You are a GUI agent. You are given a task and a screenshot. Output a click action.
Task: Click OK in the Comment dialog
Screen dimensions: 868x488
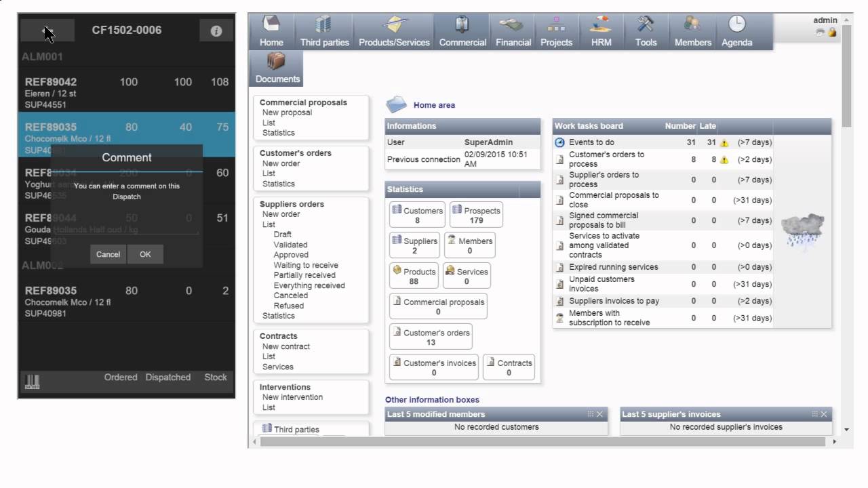145,254
